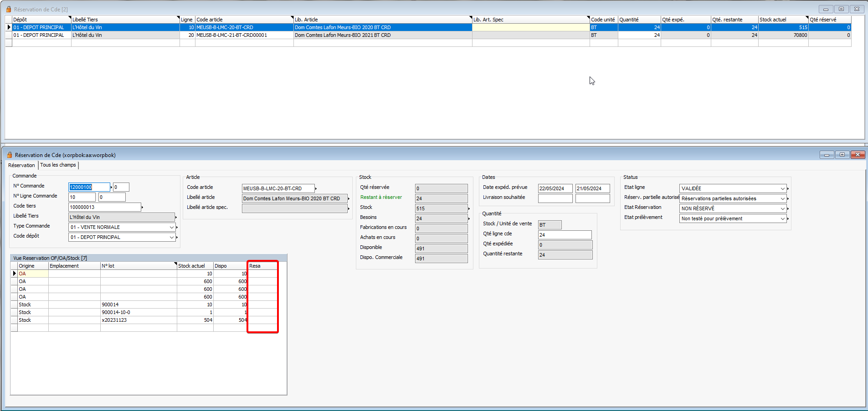
Task: Click the detail arrow next to Stock 515
Action: (x=469, y=208)
